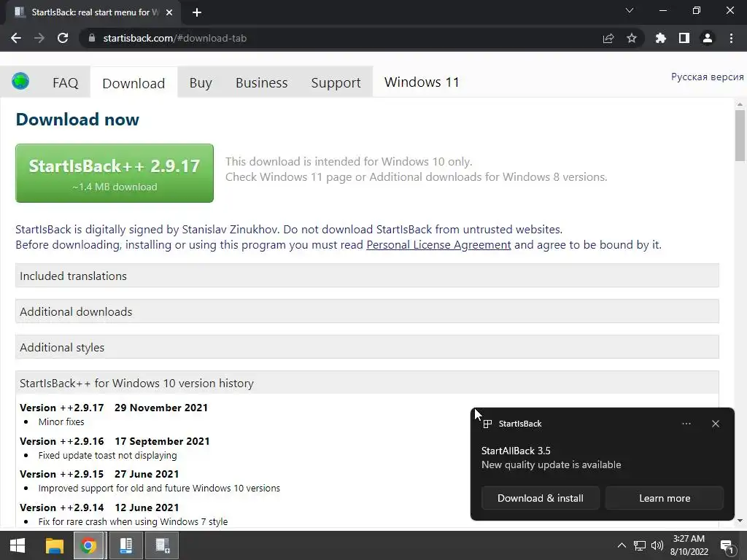Open the tab search chevron in title bar

click(x=630, y=10)
